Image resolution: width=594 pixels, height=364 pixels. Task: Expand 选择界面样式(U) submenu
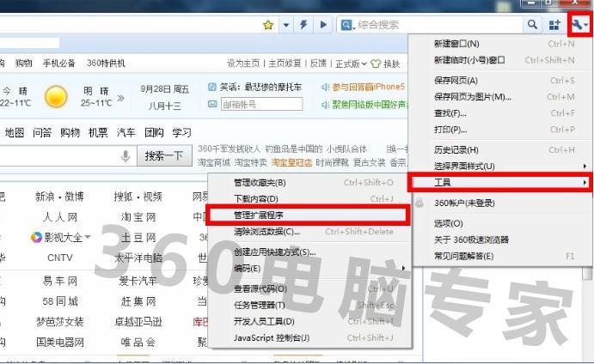[500, 166]
